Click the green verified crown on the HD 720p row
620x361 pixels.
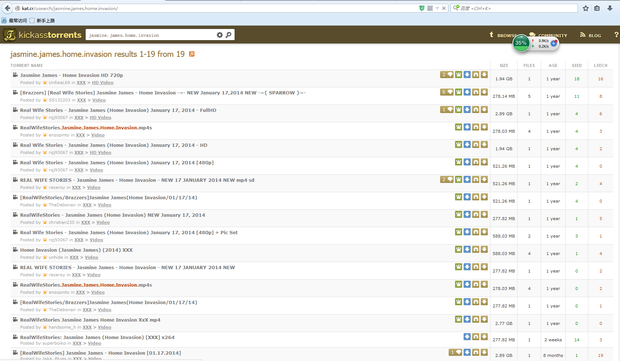point(458,75)
